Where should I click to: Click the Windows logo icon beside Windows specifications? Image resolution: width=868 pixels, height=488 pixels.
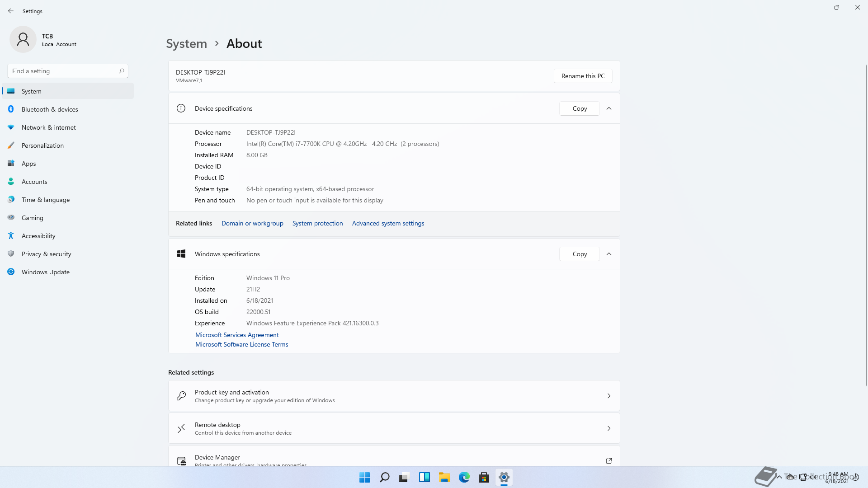[x=181, y=254]
